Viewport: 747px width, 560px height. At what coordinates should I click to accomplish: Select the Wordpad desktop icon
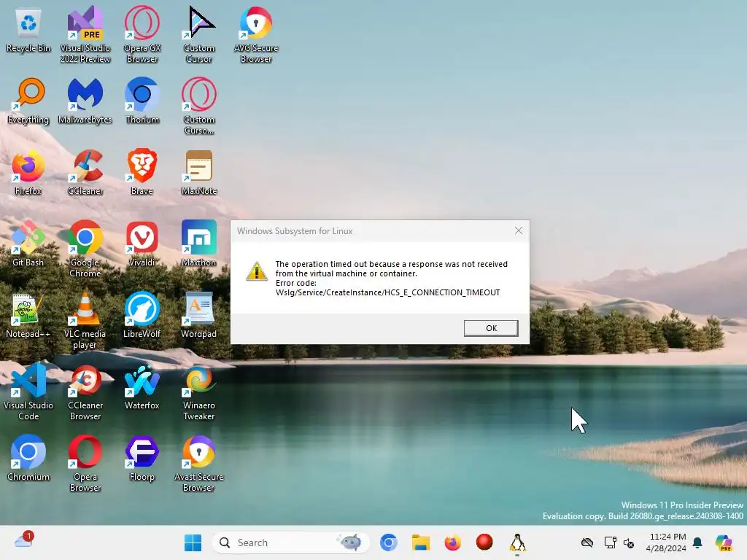pos(199,315)
